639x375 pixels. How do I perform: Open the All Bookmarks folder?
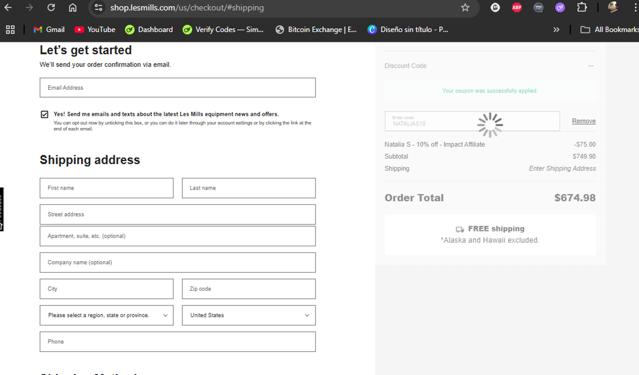pos(609,29)
